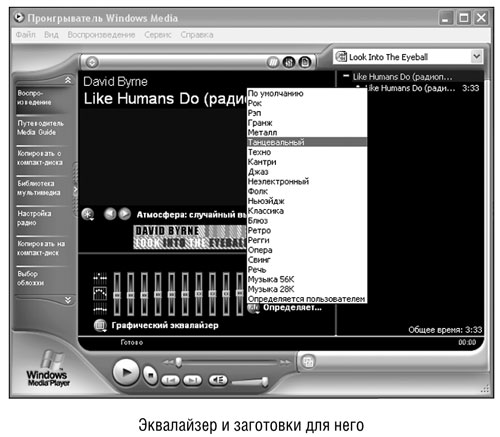Click the Stop playback button
This screenshot has width=500, height=437.
[x=150, y=375]
